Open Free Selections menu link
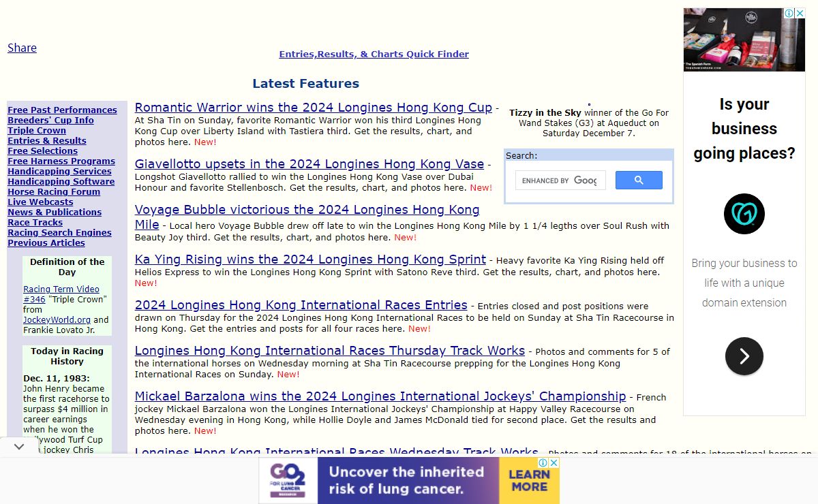The width and height of the screenshot is (818, 504). tap(42, 151)
